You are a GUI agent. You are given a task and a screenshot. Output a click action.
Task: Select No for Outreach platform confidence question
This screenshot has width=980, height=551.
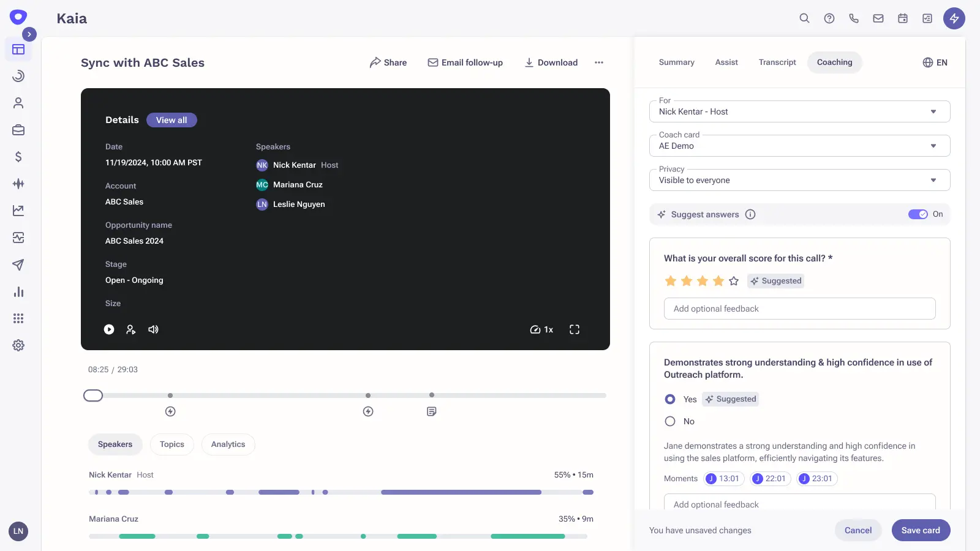click(669, 421)
